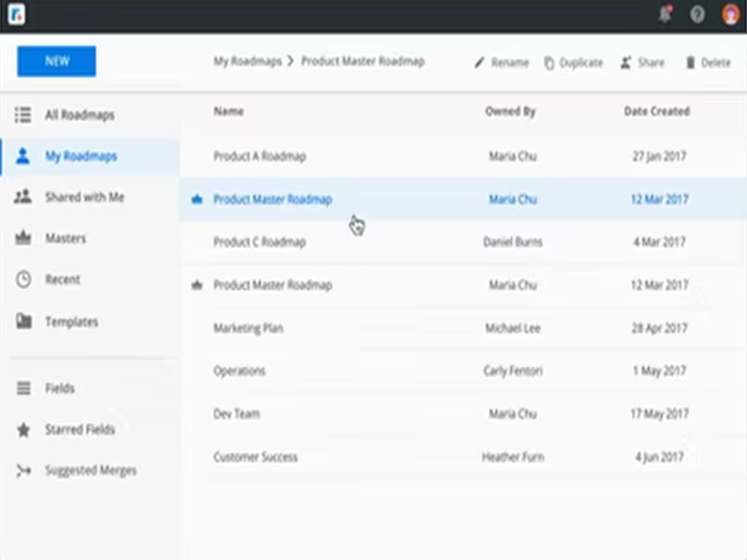Click owner Heather Furn

tap(513, 457)
